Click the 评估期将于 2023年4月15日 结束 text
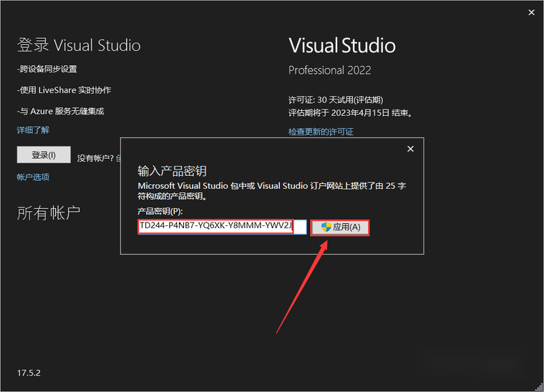The width and height of the screenshot is (544, 392). click(x=351, y=113)
